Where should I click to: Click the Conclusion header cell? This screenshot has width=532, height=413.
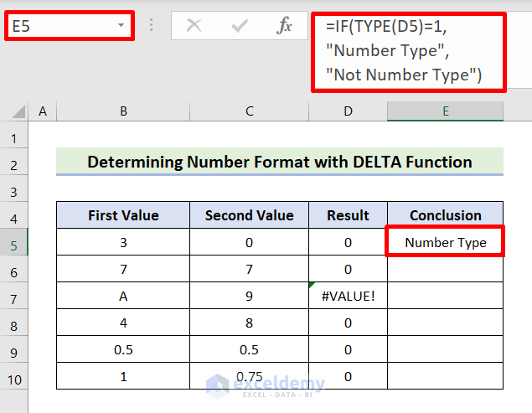click(445, 215)
